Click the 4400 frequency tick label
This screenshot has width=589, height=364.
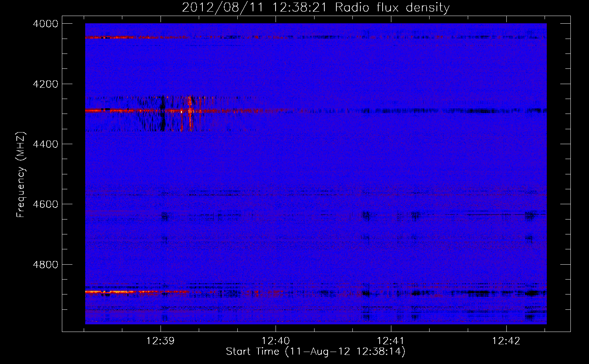click(46, 144)
